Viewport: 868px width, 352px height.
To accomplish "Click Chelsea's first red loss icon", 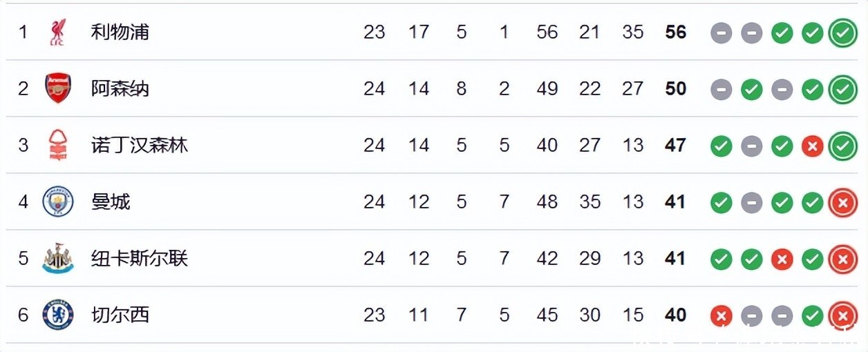I will 721,315.
